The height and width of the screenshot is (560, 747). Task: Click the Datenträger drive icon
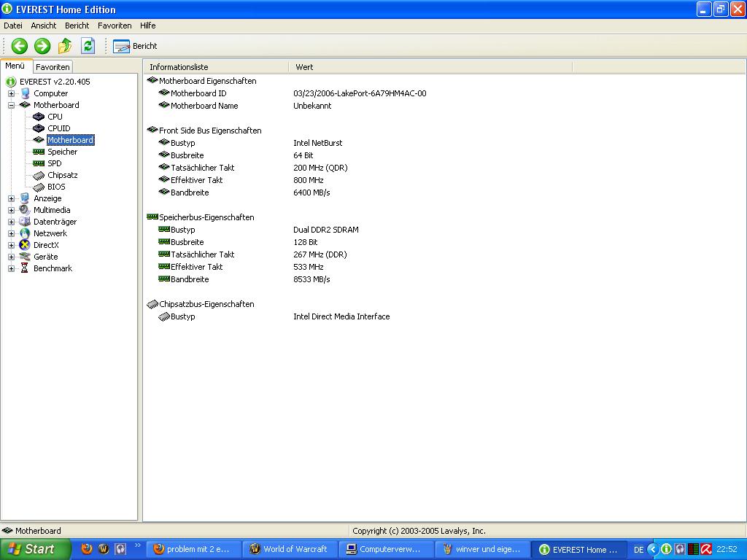(x=25, y=222)
